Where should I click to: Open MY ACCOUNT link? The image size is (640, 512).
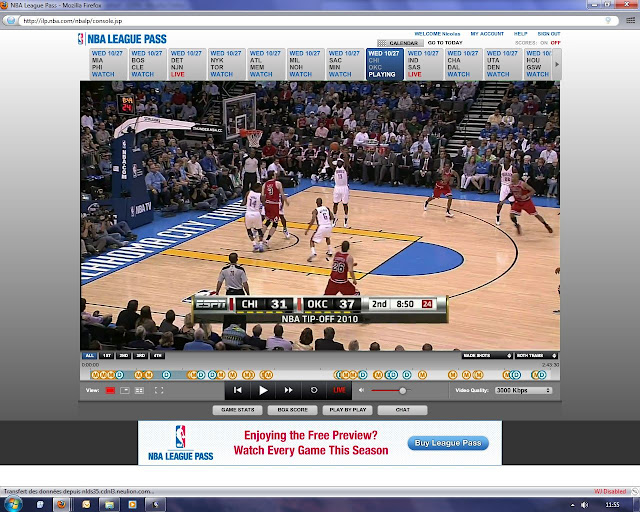[x=487, y=34]
